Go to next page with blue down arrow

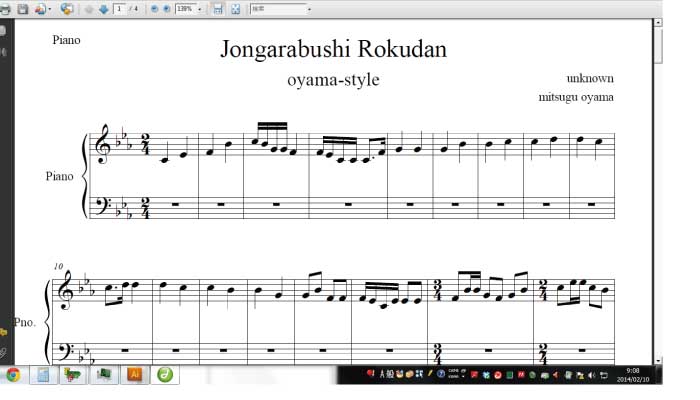pyautogui.click(x=104, y=9)
